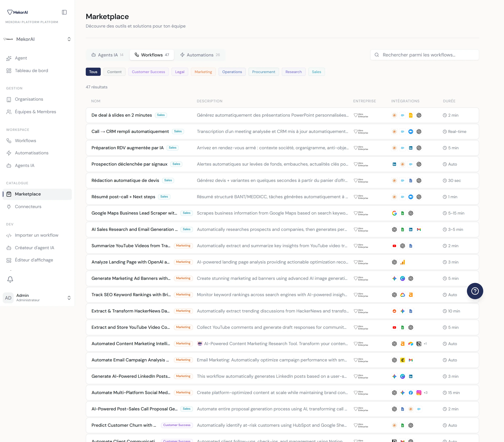Click the Zoom icon in Call → CRM row
The height and width of the screenshot is (442, 504).
click(411, 132)
